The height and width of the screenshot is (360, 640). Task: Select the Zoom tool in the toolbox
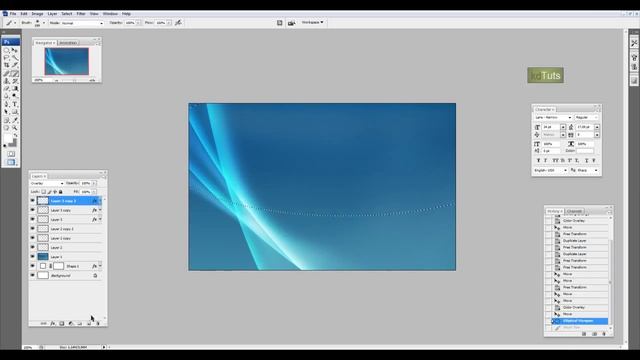point(15,128)
